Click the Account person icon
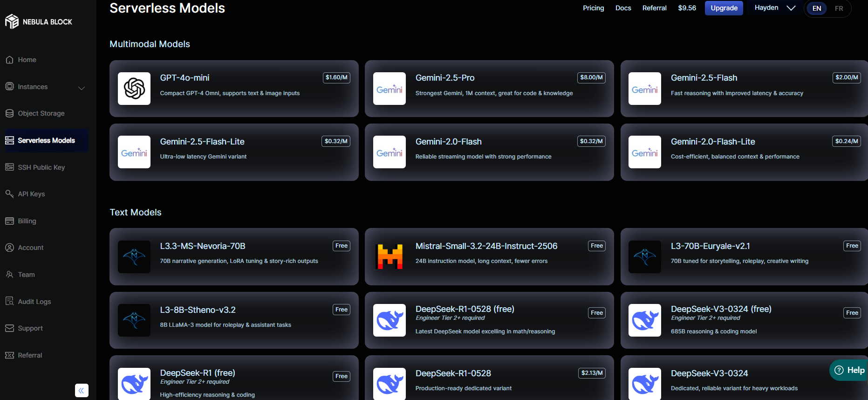 (x=9, y=248)
